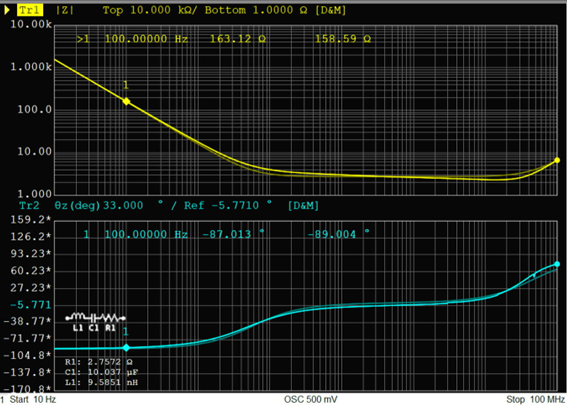Click the OSC 500 mV level readout
The height and width of the screenshot is (409, 567).
311,400
